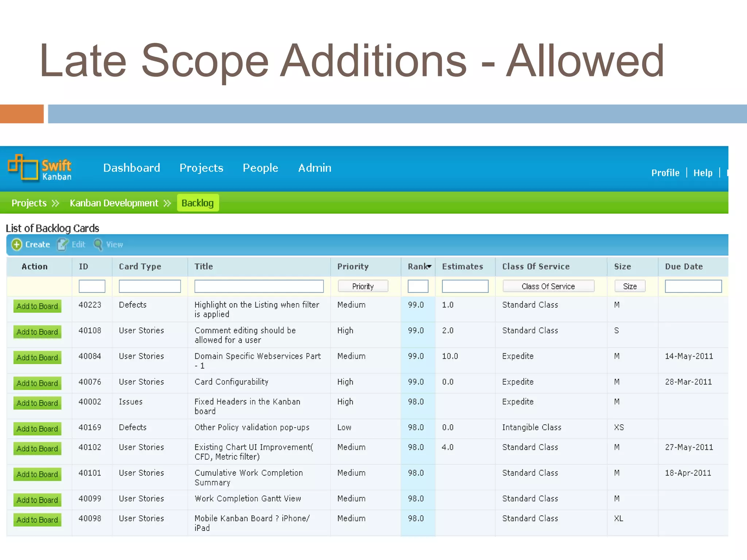Focus the ID filter field

point(92,286)
